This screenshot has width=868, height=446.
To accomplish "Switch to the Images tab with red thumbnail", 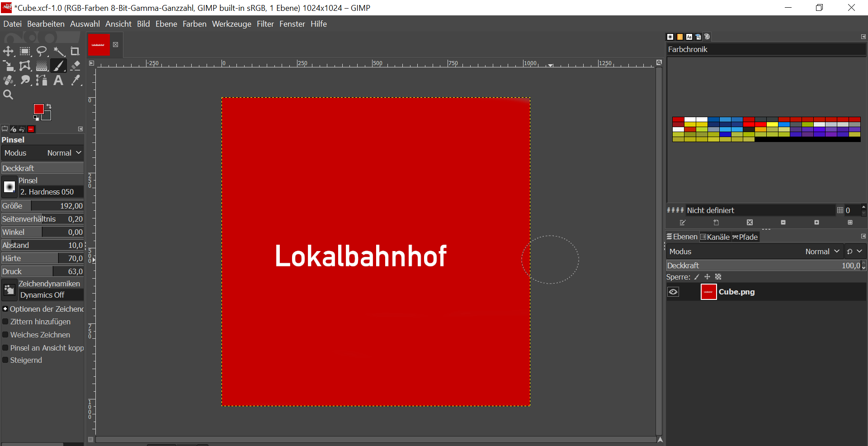I will pos(31,129).
